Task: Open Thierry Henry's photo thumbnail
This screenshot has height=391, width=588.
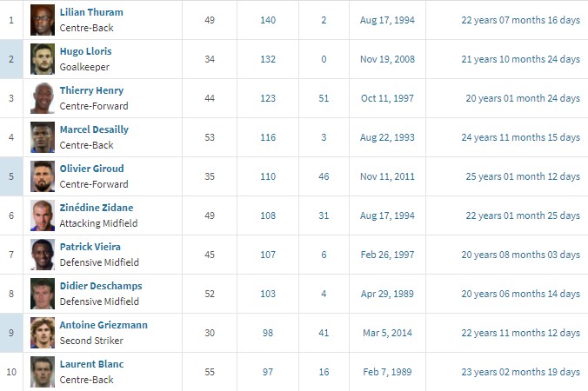Action: pyautogui.click(x=41, y=98)
